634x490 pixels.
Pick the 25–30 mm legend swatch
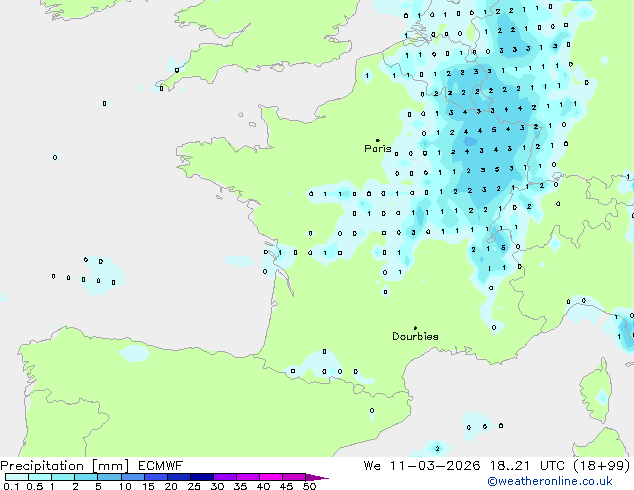[x=201, y=477]
